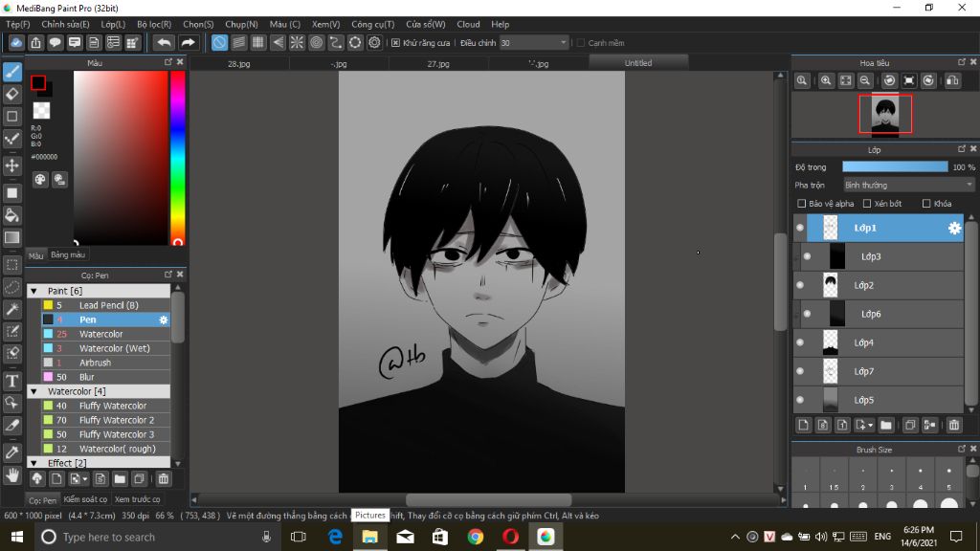Hide the Lớp3 layer
Viewport: 980px width, 551px height.
[x=807, y=256]
